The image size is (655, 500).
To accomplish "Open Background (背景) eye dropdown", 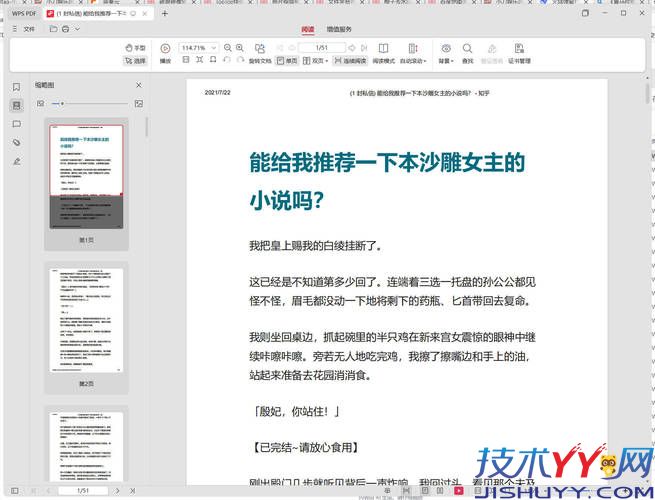I will click(446, 53).
